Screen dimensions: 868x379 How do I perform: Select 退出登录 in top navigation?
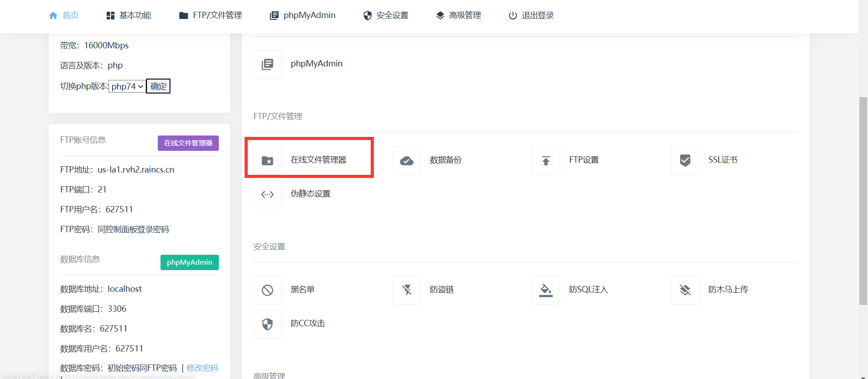click(531, 15)
